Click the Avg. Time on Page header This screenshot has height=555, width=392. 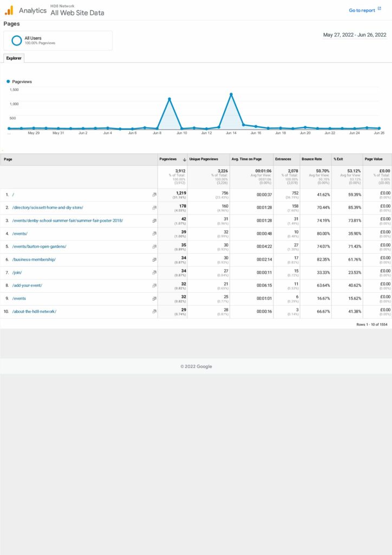click(248, 159)
